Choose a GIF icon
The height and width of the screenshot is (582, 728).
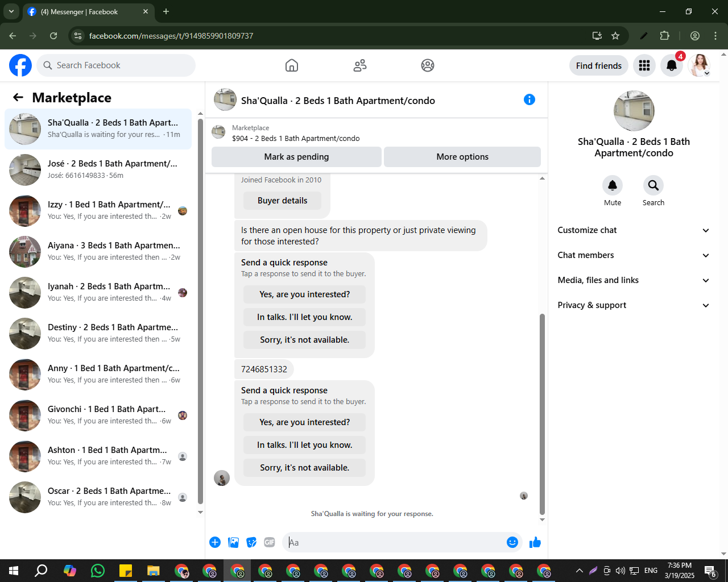[x=270, y=542]
